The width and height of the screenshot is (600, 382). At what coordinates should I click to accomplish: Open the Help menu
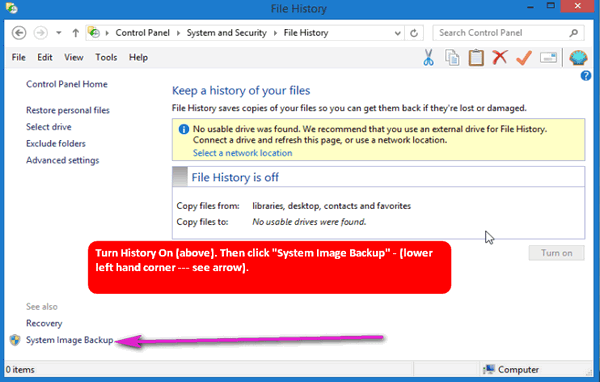click(138, 57)
